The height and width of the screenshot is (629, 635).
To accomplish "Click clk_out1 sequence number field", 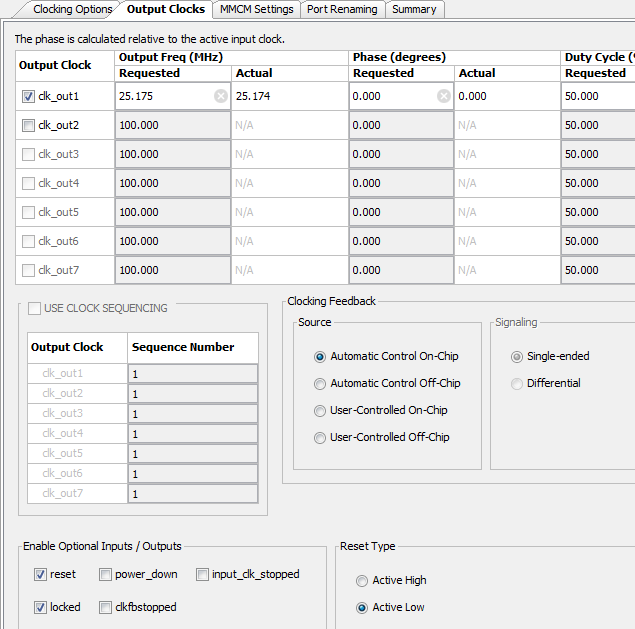I will (x=193, y=373).
